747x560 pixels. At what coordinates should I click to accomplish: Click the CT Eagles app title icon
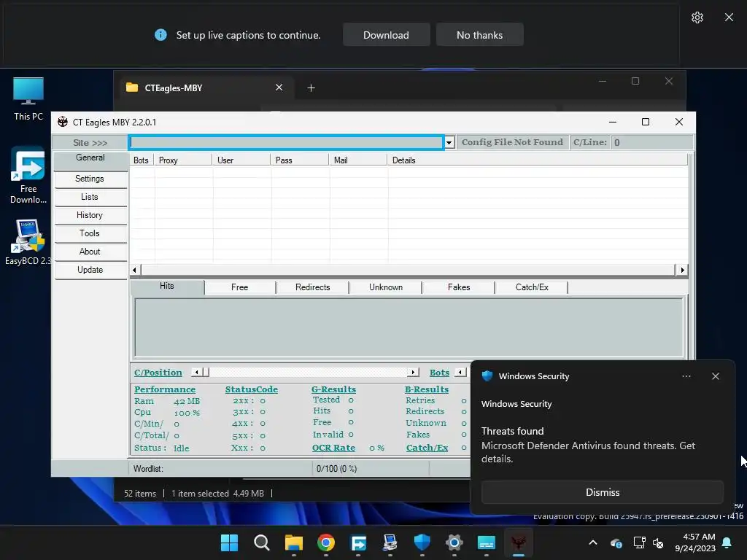[x=63, y=122]
